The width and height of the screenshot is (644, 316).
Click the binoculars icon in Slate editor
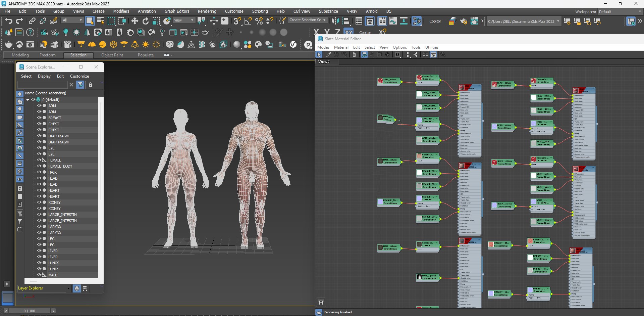point(321,302)
